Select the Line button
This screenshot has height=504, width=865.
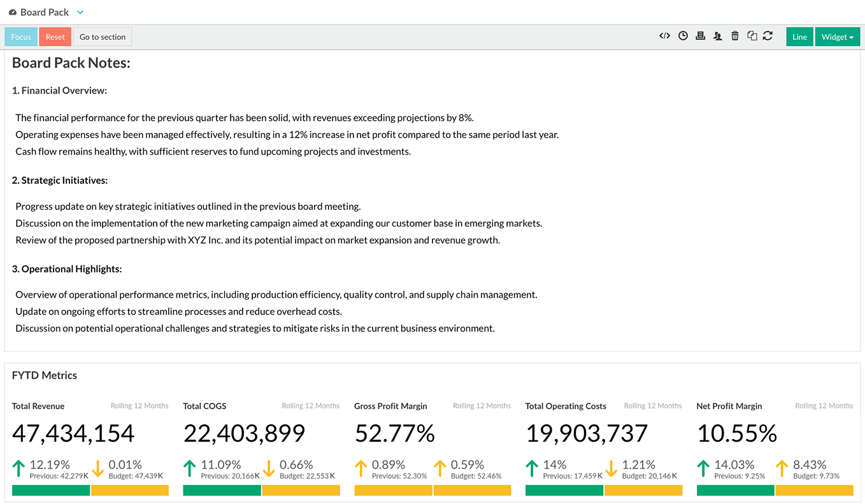pos(799,36)
